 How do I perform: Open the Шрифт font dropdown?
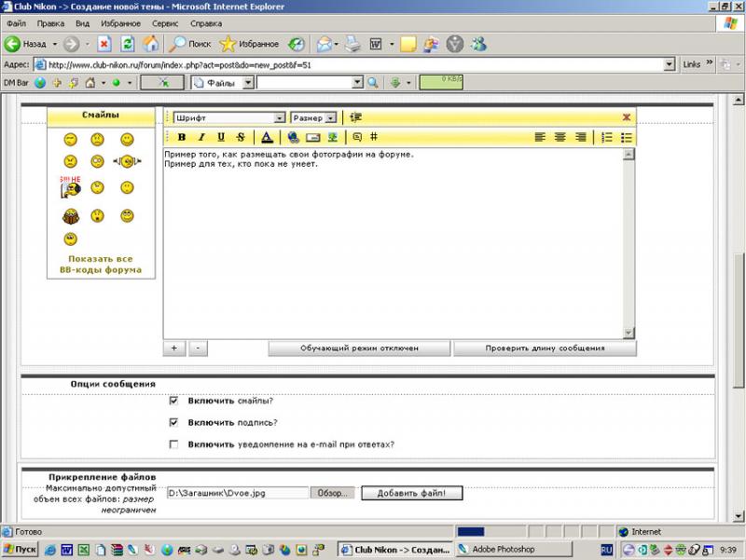[229, 117]
